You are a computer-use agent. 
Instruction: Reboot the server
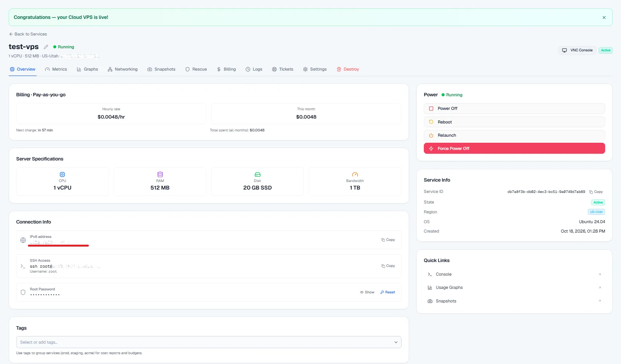[514, 122]
